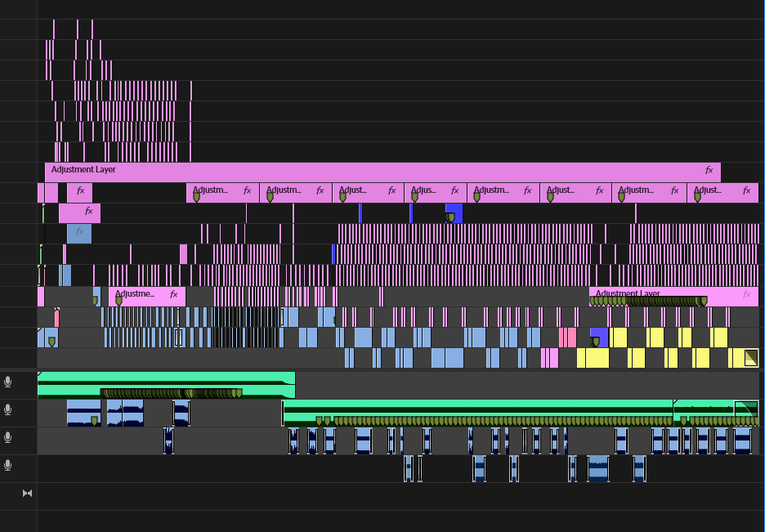Viewport: 765px width, 532px height.
Task: Click the marker on the bright blue clip below 'Adjus...'
Action: (x=451, y=217)
